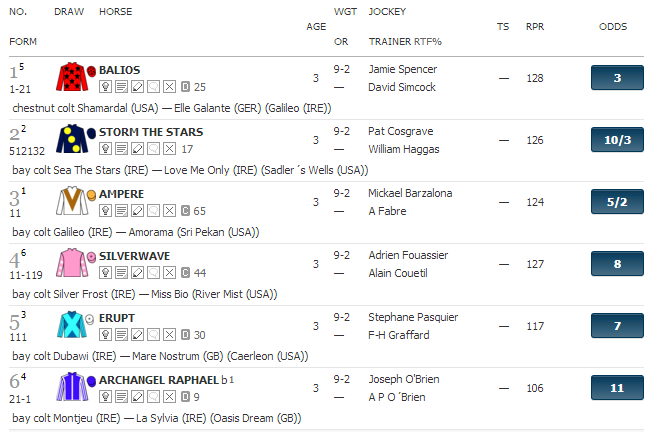Open trainer William Haggas link
651x432 pixels.
(x=404, y=149)
